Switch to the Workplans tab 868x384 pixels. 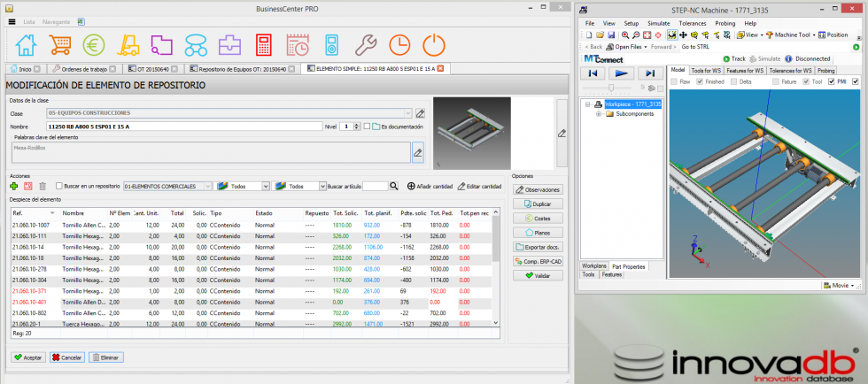pyautogui.click(x=595, y=266)
